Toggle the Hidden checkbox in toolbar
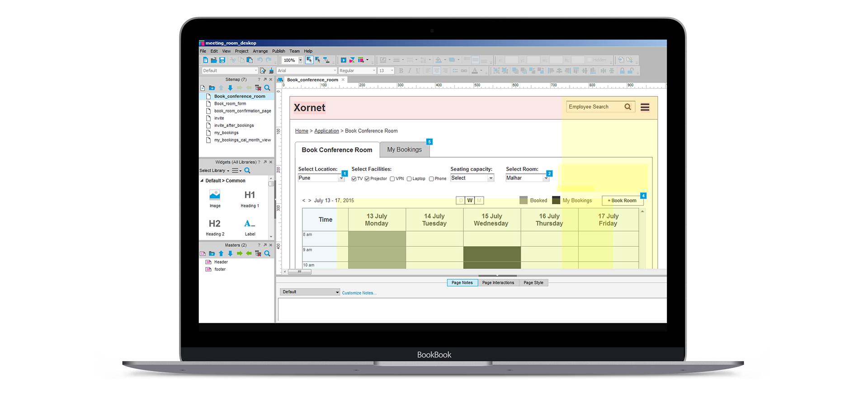Image resolution: width=868 pixels, height=393 pixels. tap(590, 60)
